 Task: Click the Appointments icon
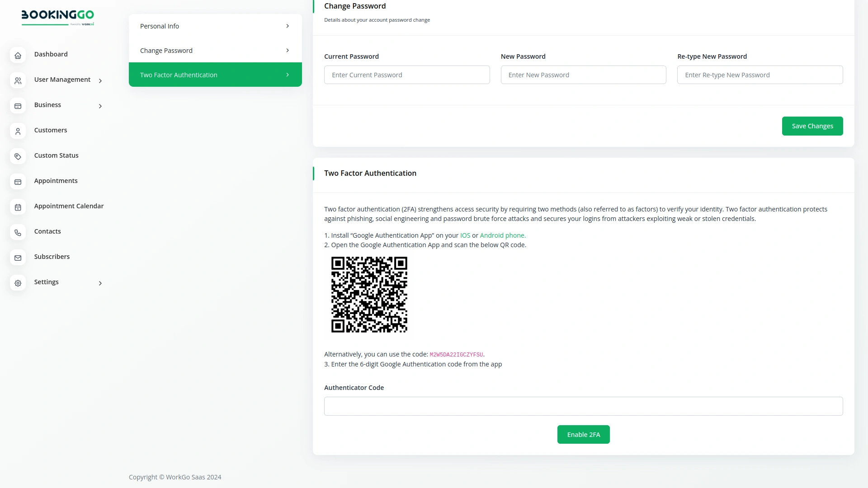coord(18,182)
